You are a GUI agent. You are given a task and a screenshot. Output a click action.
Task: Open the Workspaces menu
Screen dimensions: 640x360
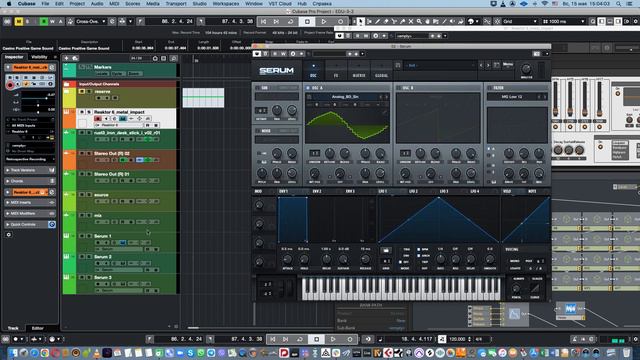[226, 4]
